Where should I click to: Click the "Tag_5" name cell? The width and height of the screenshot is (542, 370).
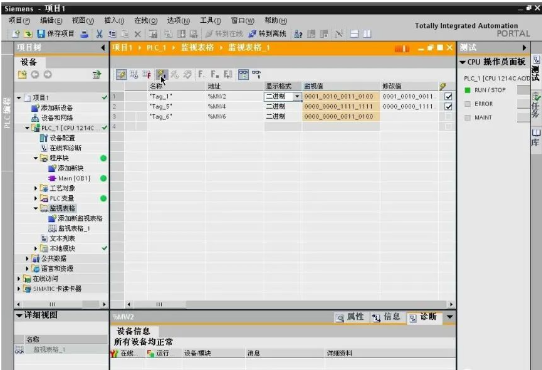coord(176,107)
